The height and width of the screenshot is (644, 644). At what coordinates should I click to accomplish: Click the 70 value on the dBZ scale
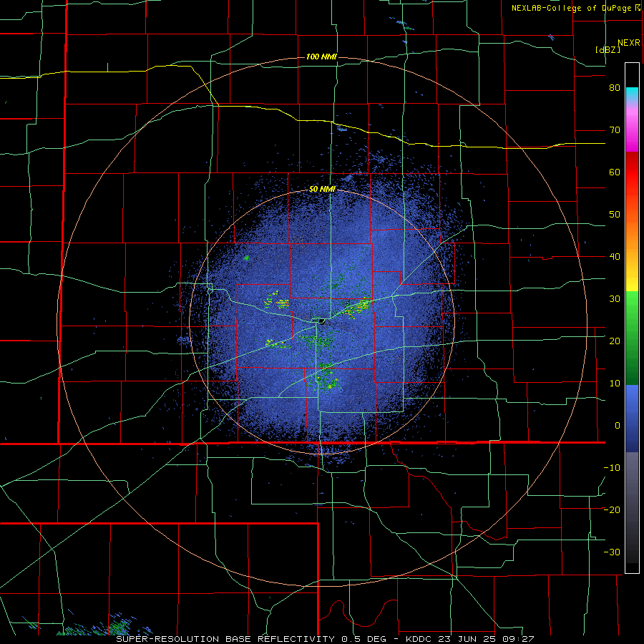click(x=615, y=130)
